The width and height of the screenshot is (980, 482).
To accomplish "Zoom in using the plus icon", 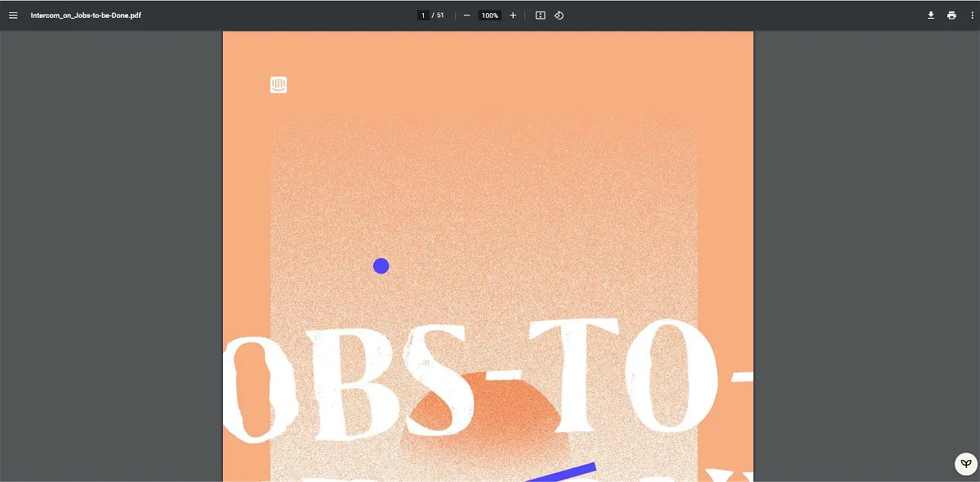I will (x=513, y=15).
